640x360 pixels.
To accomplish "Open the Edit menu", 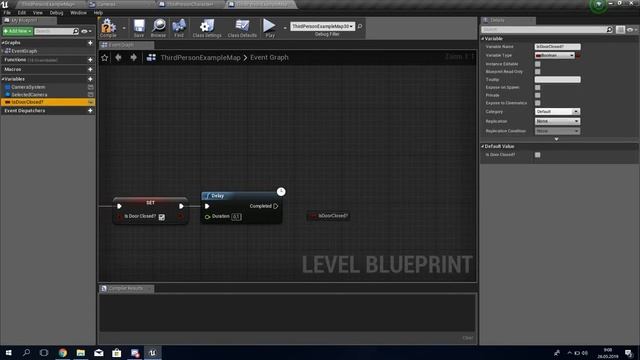I will coord(22,13).
